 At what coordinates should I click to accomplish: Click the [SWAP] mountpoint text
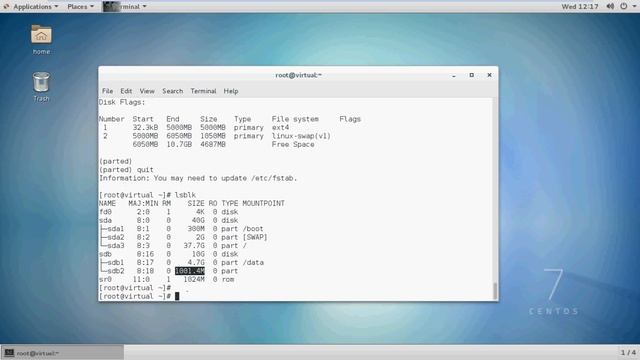[x=255, y=237]
